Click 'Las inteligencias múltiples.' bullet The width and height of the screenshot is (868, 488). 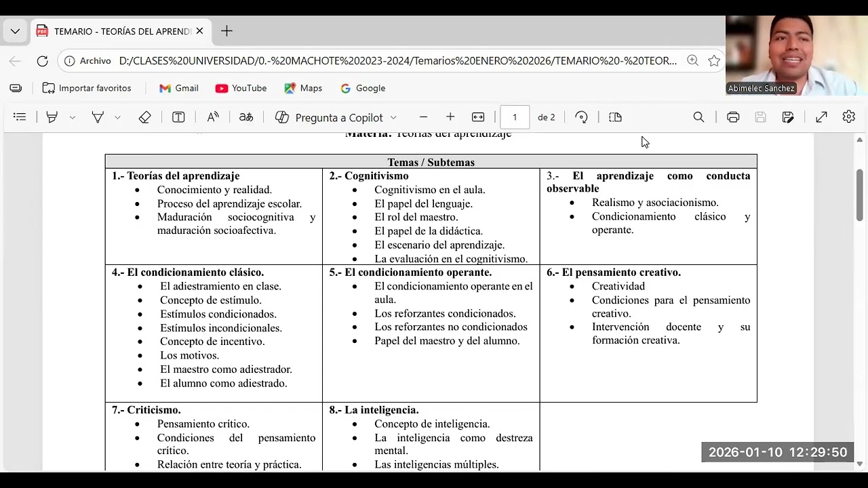click(437, 465)
